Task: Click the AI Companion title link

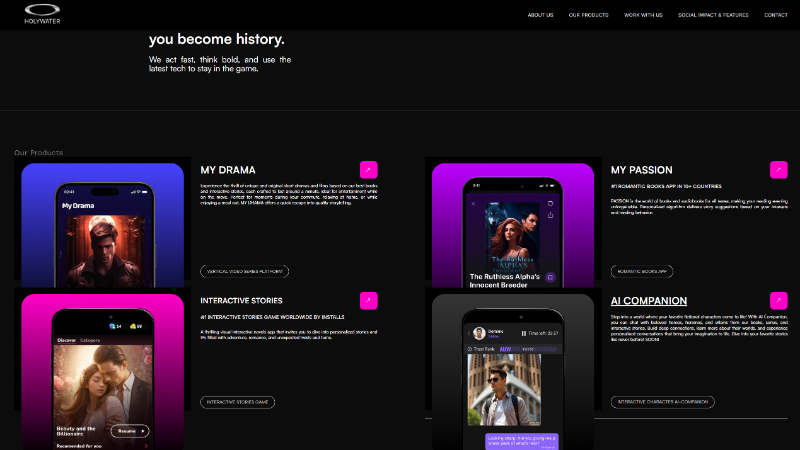Action: [648, 301]
